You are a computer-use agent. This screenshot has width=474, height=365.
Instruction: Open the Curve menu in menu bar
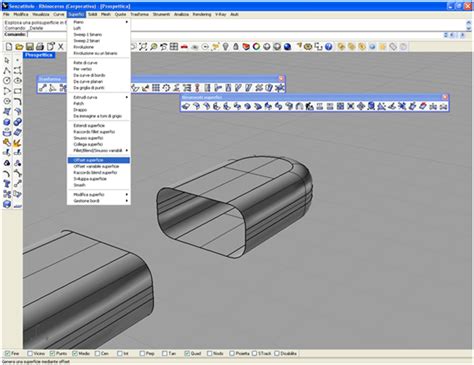[59, 15]
